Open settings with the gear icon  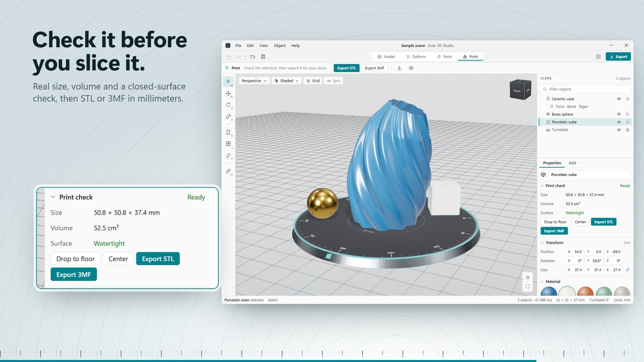point(598,57)
